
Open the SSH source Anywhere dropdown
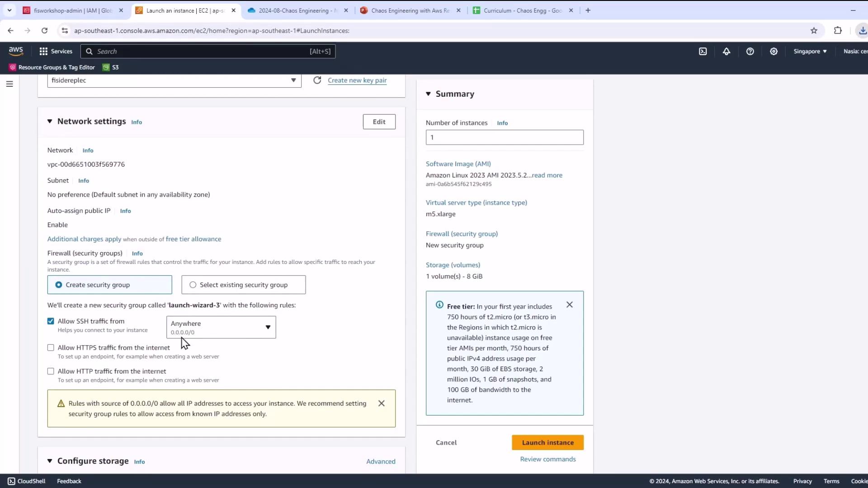(x=221, y=327)
